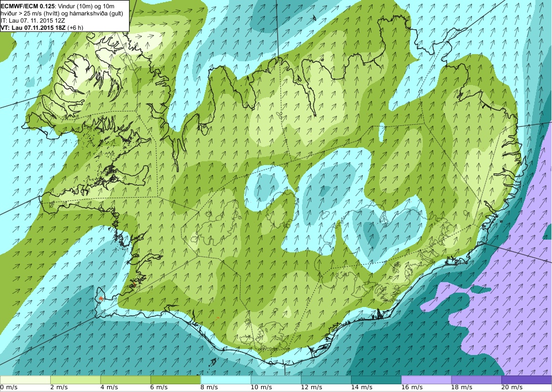Click the '0 m/s' legend label

[x=9, y=388]
